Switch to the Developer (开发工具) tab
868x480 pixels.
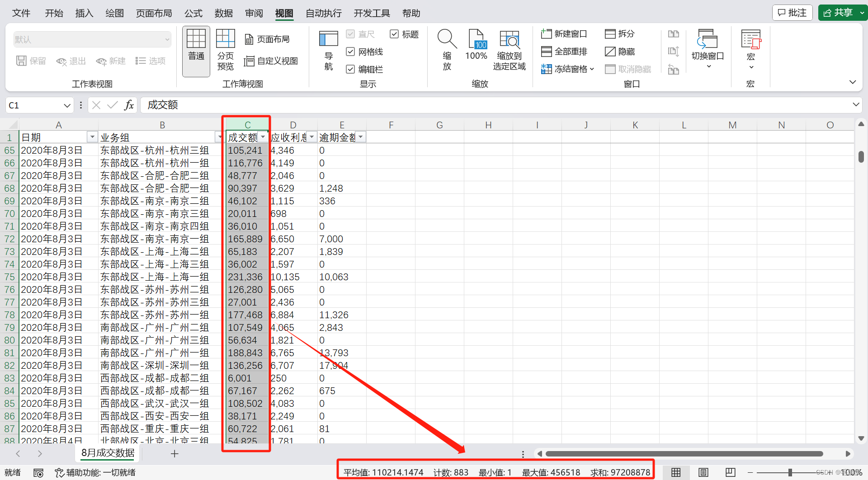click(372, 13)
